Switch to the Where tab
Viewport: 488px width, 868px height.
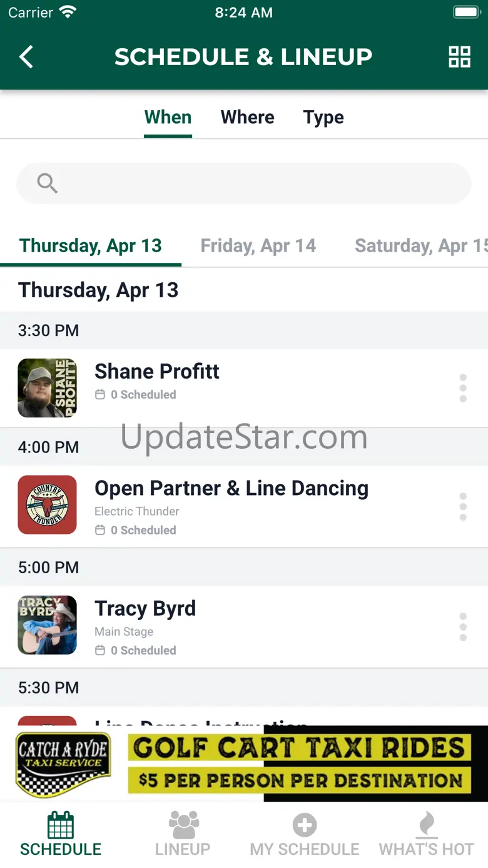tap(247, 118)
